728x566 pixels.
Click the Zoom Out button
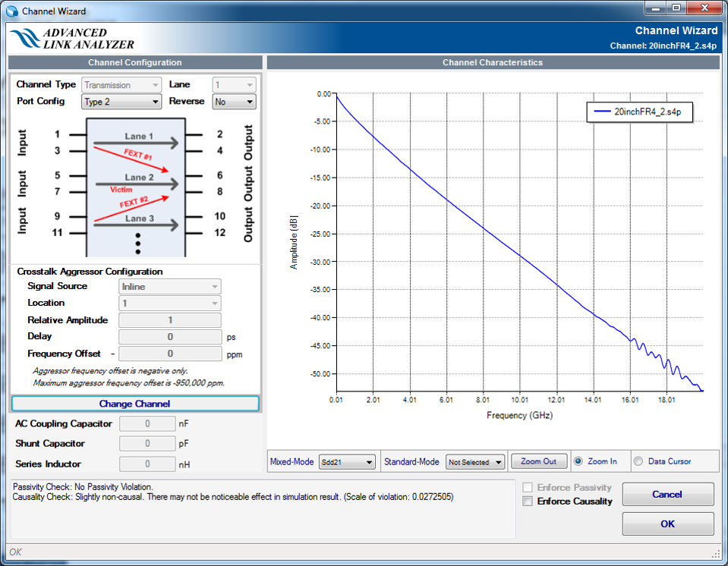[x=539, y=461]
